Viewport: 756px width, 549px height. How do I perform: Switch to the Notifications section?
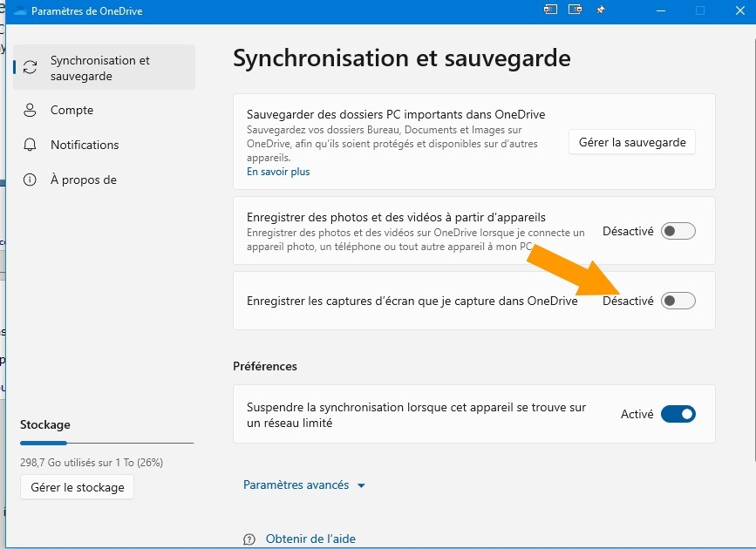pos(85,145)
